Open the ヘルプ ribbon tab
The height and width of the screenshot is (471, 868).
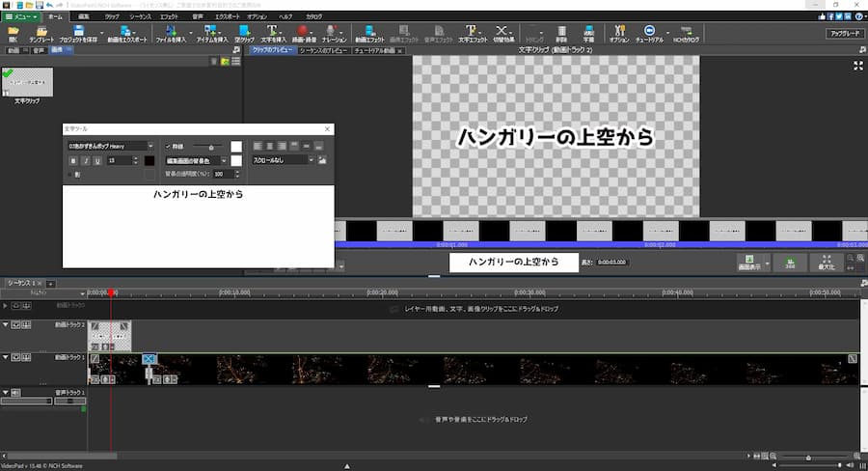285,16
